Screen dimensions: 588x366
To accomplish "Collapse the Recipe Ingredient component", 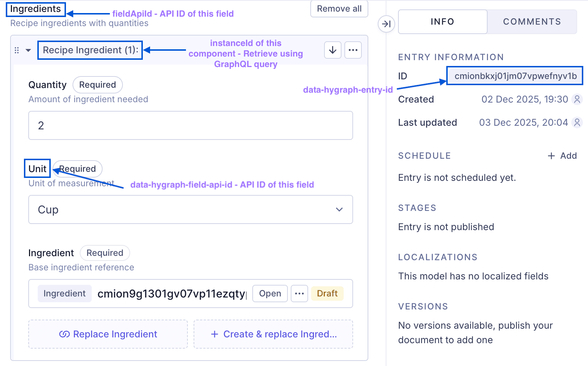I will point(28,50).
